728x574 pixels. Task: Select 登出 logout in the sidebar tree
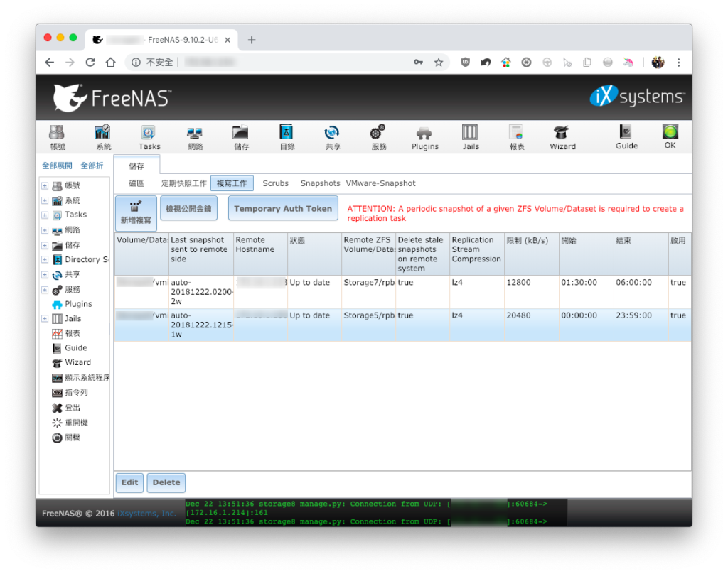coord(66,408)
